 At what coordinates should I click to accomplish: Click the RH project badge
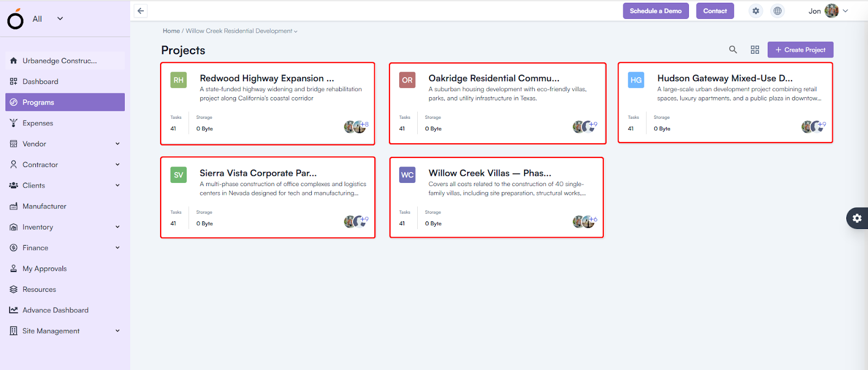point(178,80)
